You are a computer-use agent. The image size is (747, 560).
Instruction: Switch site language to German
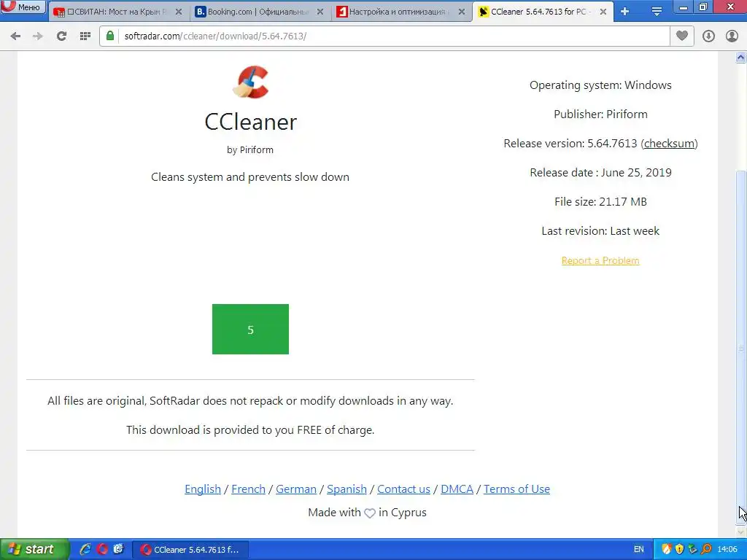pyautogui.click(x=296, y=489)
